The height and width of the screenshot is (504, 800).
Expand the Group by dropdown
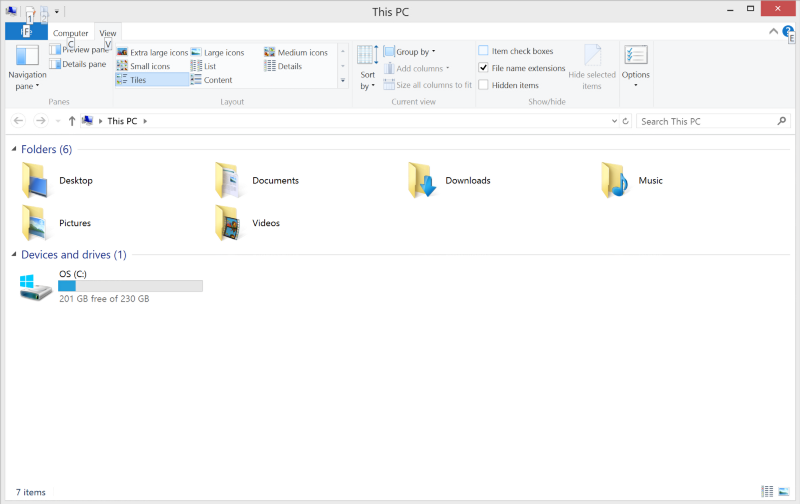(414, 52)
